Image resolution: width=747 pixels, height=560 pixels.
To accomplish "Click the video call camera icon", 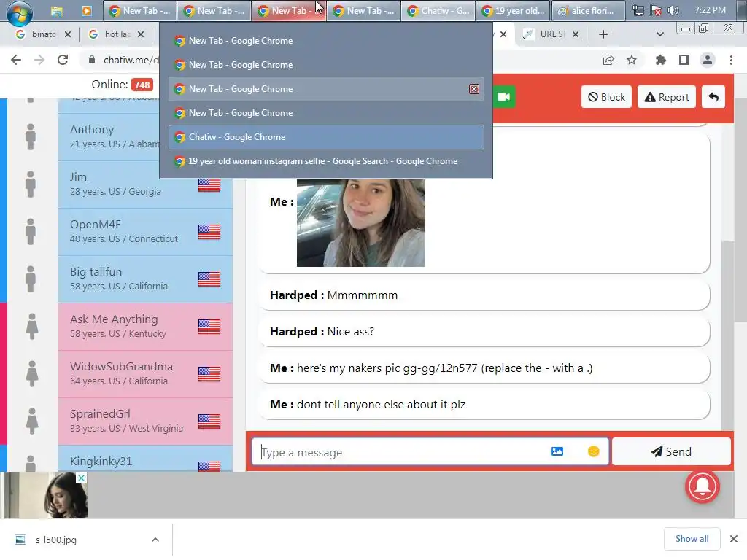I will pyautogui.click(x=503, y=97).
